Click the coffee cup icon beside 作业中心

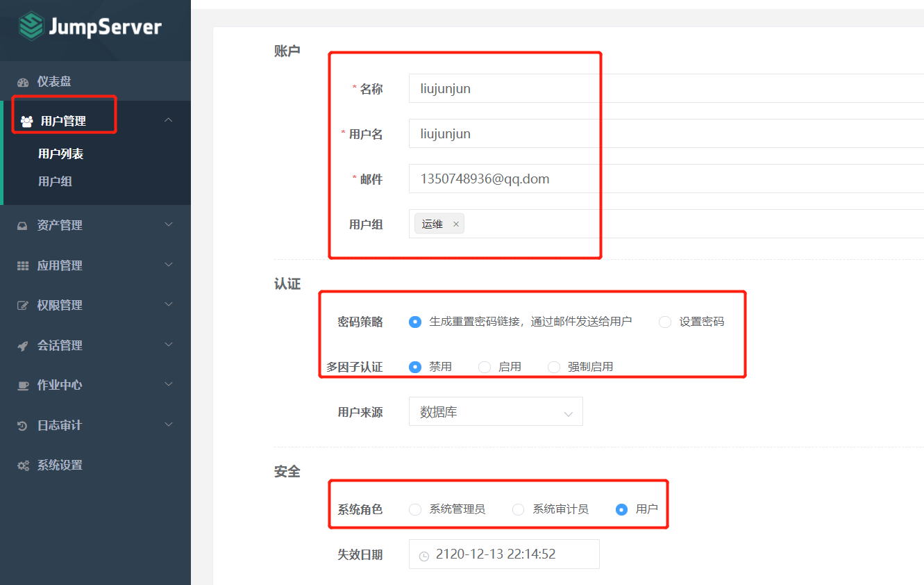coord(23,386)
